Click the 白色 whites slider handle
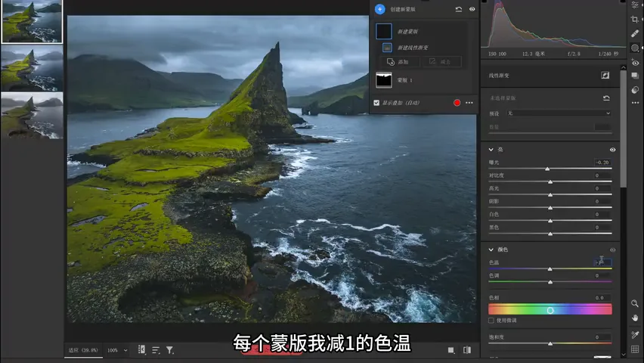This screenshot has height=363, width=644. [550, 221]
